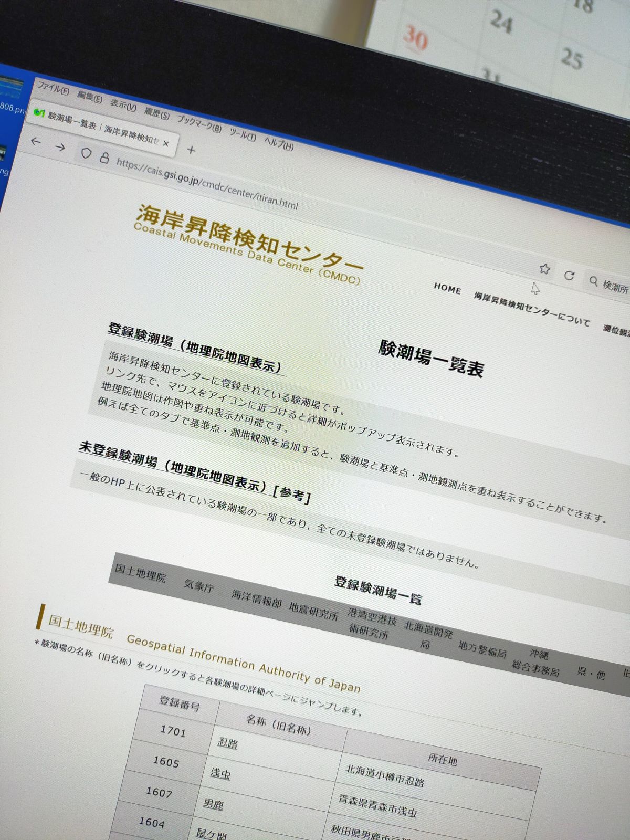This screenshot has height=840, width=630.
Task: Jump to 地方整備局 section
Action: point(482,650)
